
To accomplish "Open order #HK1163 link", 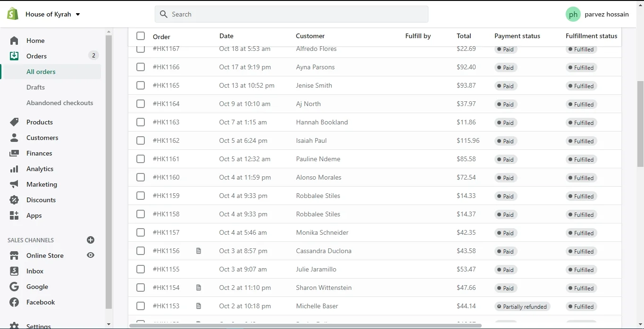I will [166, 122].
